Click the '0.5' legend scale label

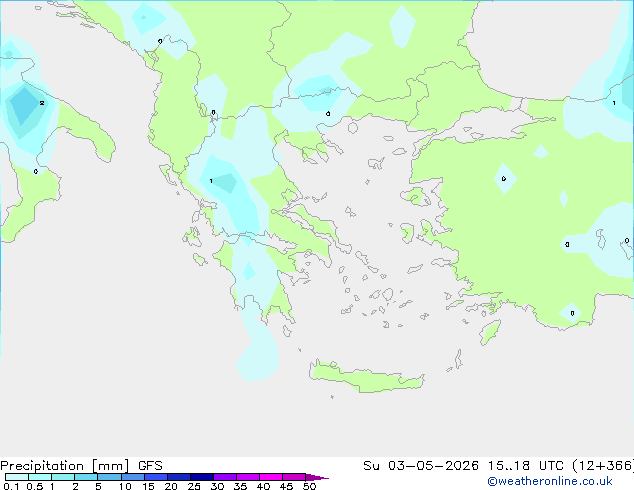[x=35, y=486]
